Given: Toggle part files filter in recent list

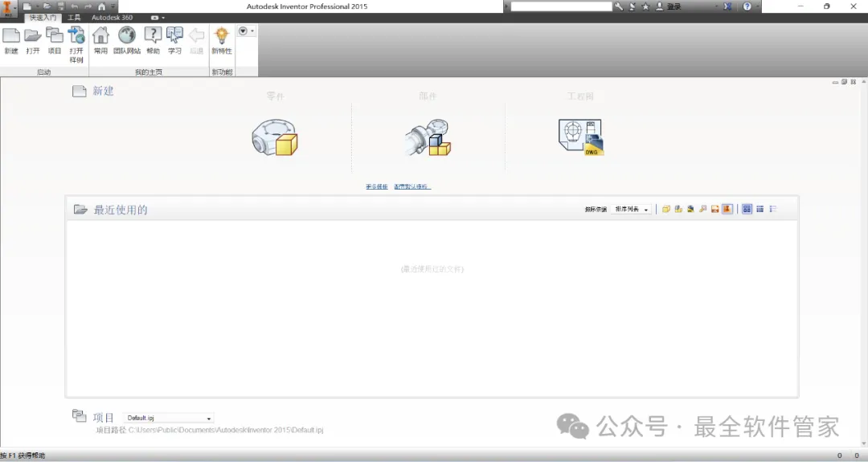Looking at the screenshot, I should (666, 209).
